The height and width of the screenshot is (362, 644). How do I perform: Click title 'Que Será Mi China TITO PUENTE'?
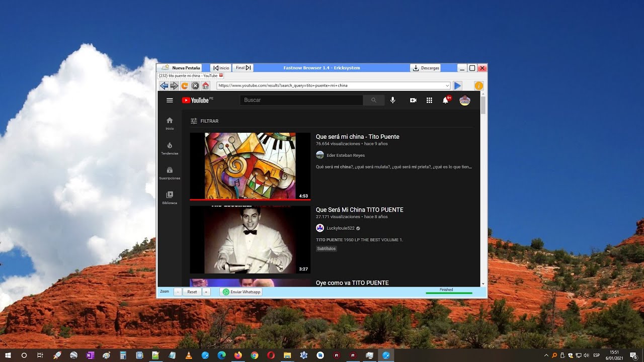[x=359, y=210]
